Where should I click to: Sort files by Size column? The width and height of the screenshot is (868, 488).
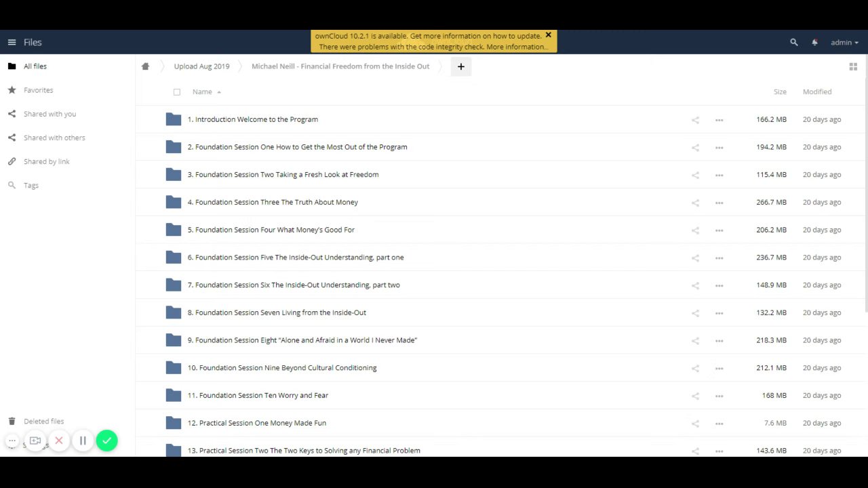tap(780, 91)
